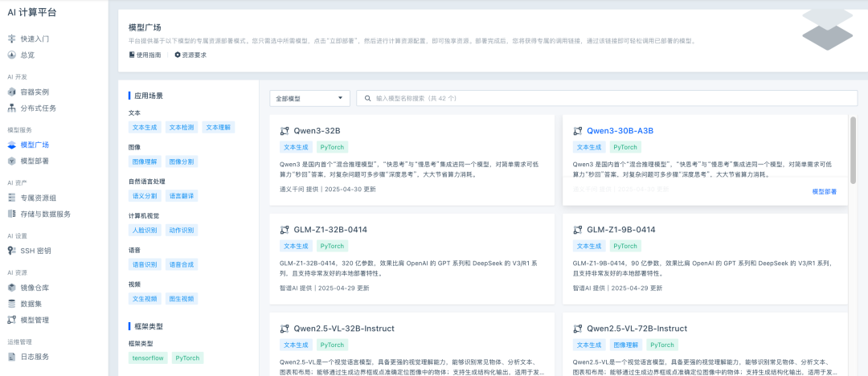868x376 pixels.
Task: Click the Qwen3-30B-A3B model icon
Action: [577, 131]
